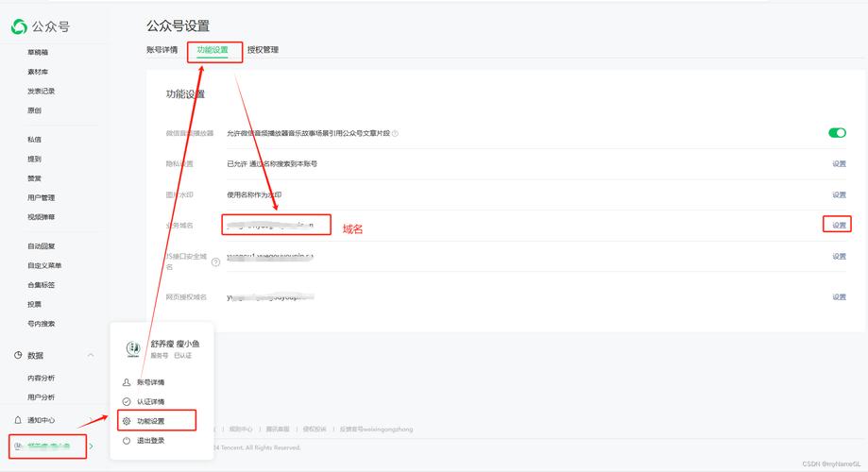
Task: Click the 腾讯客服 footer link
Action: click(x=278, y=430)
